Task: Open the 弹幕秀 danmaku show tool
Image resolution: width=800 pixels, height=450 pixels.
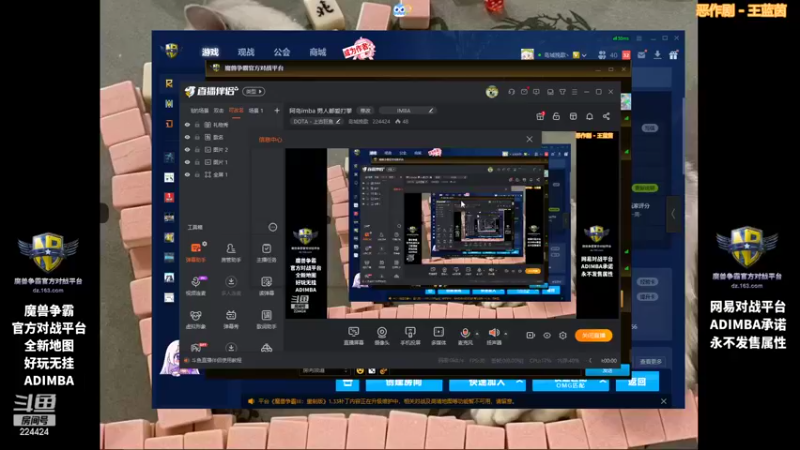Action: [x=231, y=319]
